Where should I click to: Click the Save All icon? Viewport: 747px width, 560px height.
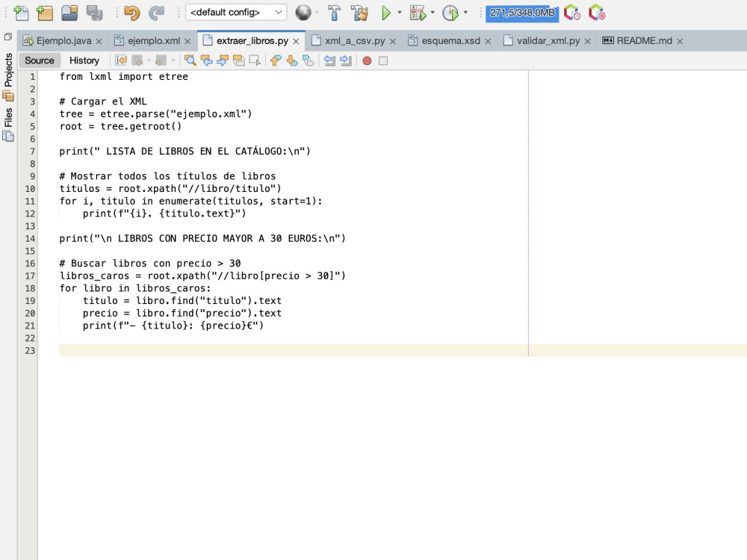94,13
